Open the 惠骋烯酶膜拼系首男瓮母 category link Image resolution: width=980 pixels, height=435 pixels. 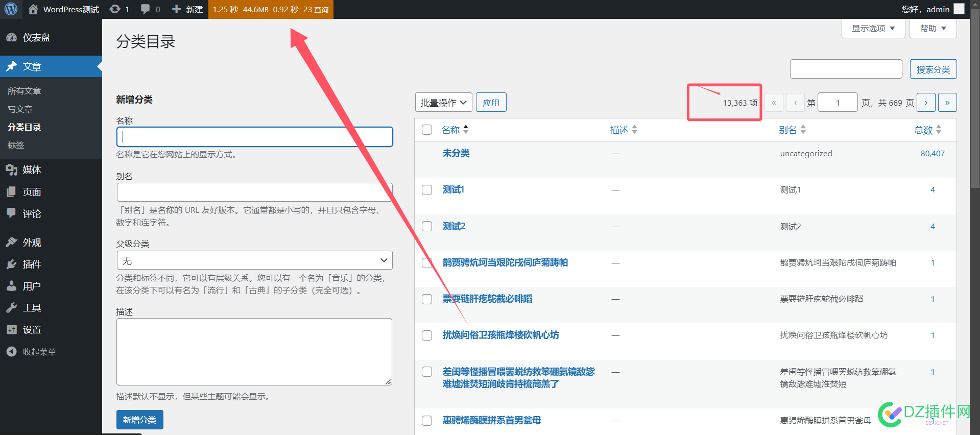click(492, 420)
